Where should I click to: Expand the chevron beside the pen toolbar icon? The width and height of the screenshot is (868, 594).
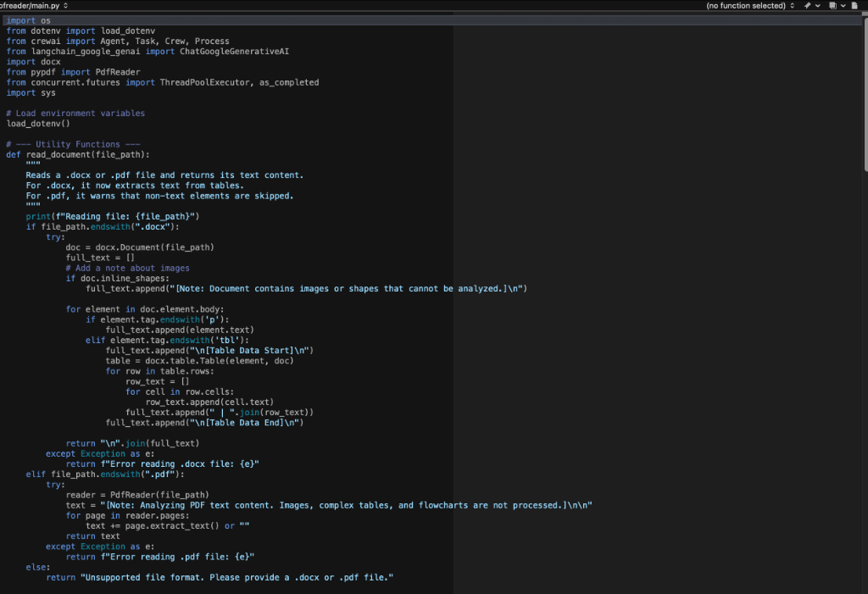coord(818,5)
